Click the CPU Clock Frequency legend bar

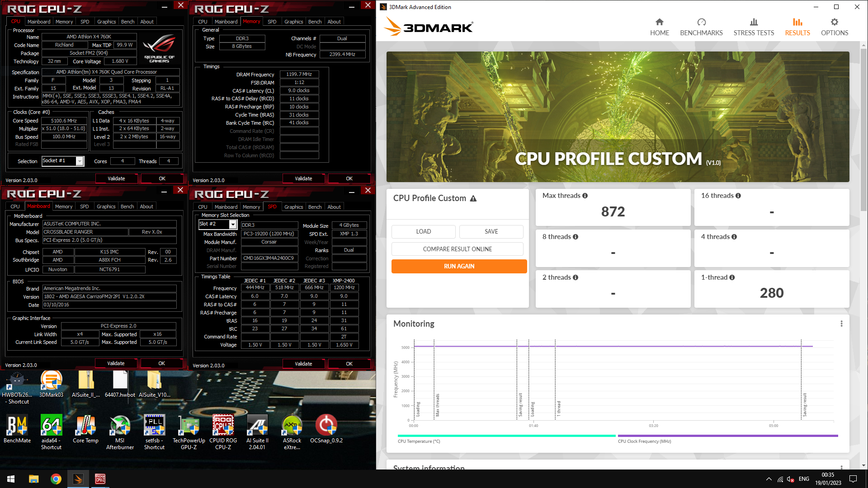[728, 436]
